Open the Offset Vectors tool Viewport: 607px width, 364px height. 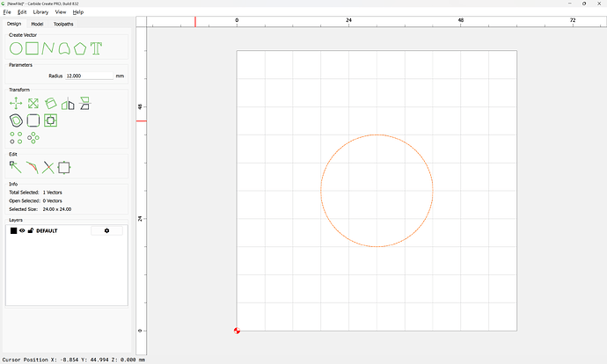tap(16, 120)
